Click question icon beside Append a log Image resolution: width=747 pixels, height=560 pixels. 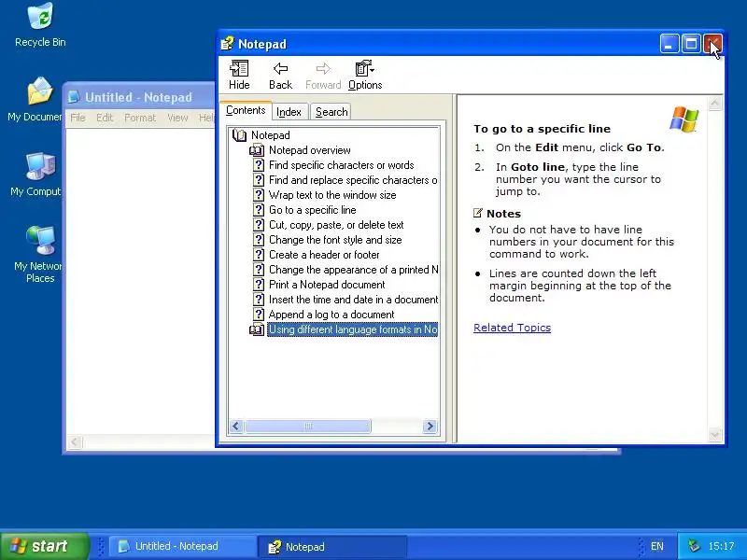[x=259, y=315]
